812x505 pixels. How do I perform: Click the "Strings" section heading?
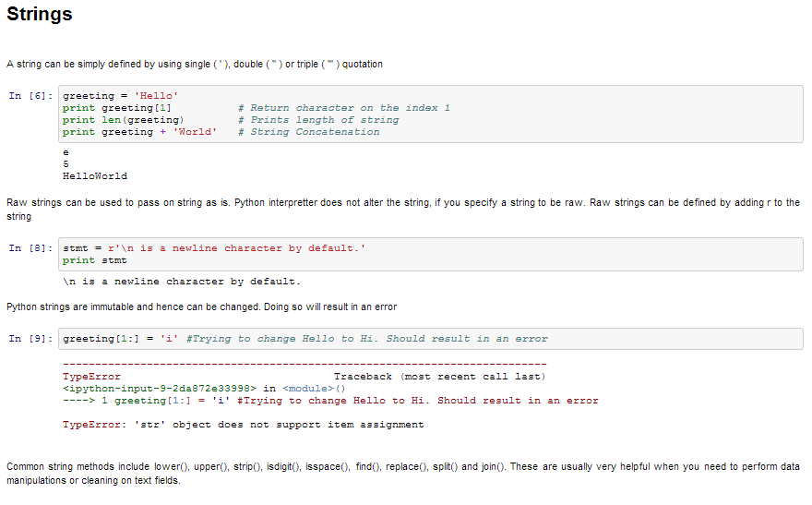pos(40,15)
